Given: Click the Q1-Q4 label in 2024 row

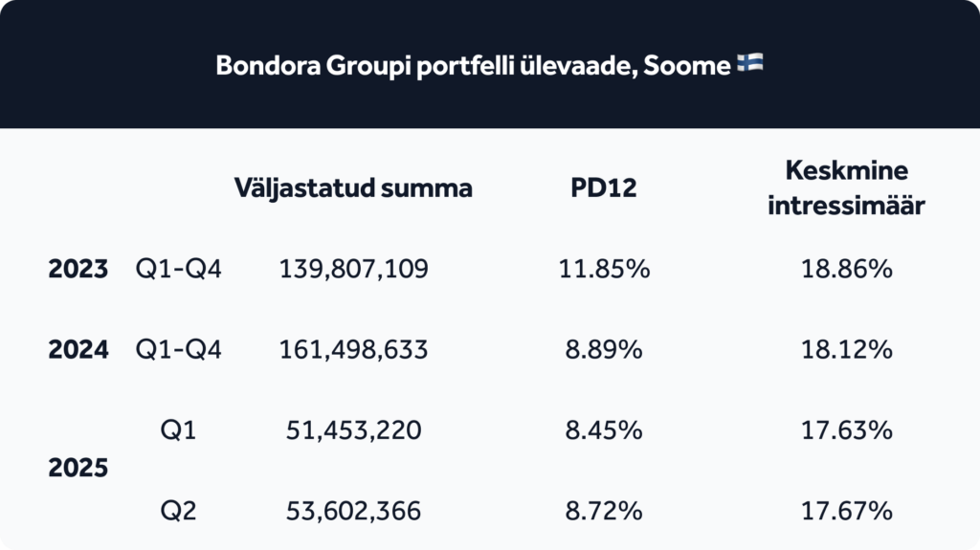Looking at the screenshot, I should [178, 350].
